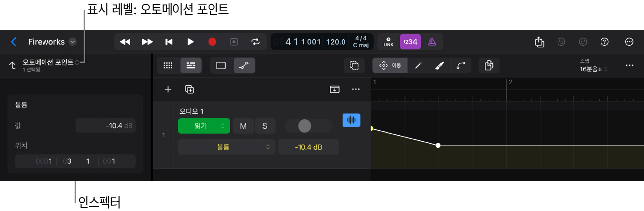Click the inspector division position field 1
This screenshot has height=211, width=644.
[88, 161]
